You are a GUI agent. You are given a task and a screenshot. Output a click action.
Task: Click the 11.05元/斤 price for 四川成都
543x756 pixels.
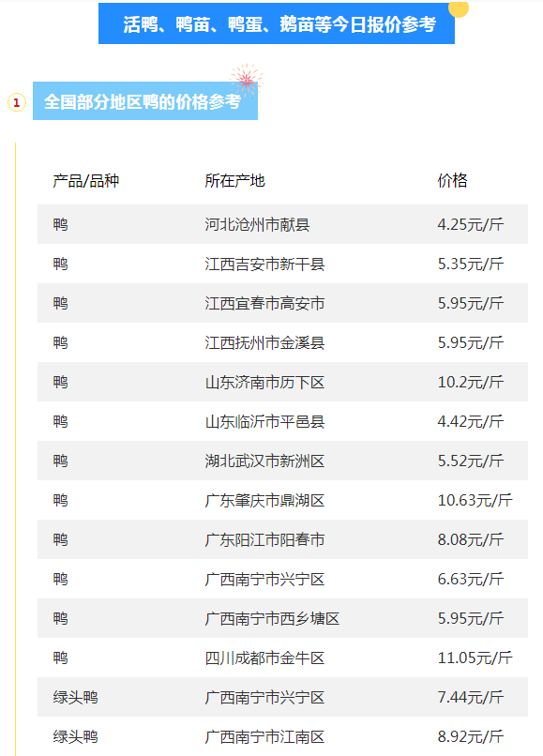475,658
